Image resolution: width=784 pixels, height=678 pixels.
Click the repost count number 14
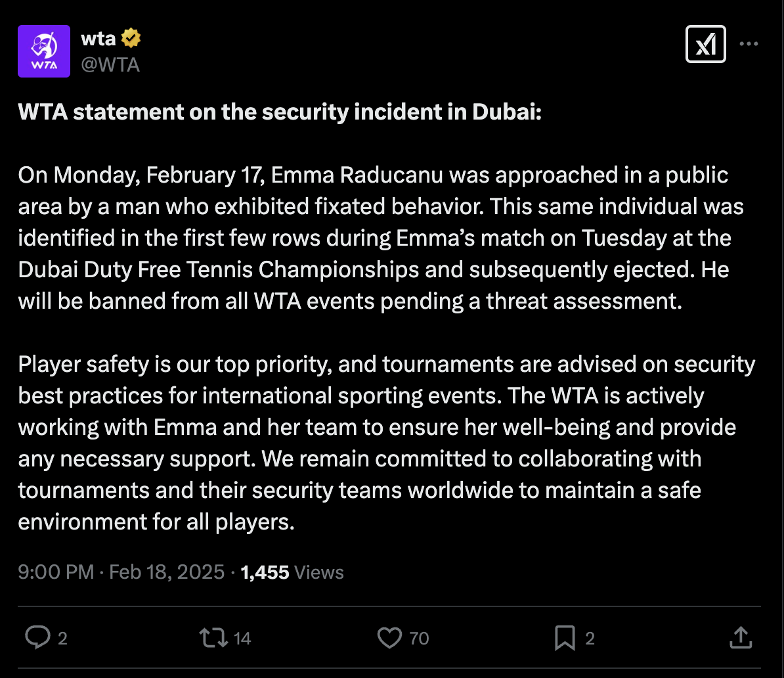coord(242,638)
